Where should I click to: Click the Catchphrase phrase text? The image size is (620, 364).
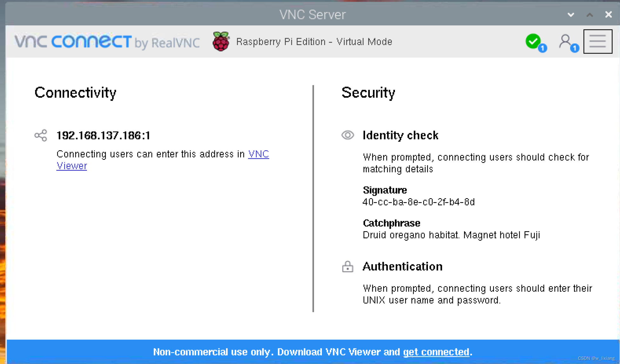[451, 235]
